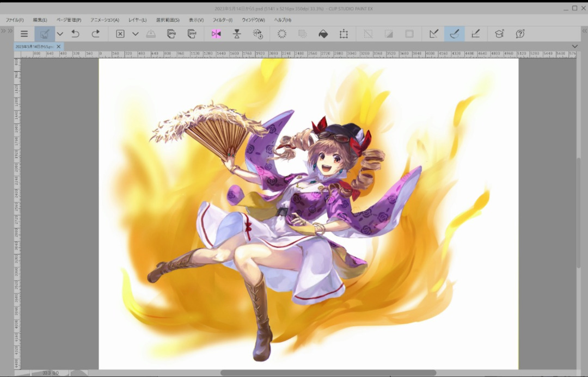Close the 2023年5月14日 document tab
This screenshot has height=377, width=588.
click(x=59, y=47)
